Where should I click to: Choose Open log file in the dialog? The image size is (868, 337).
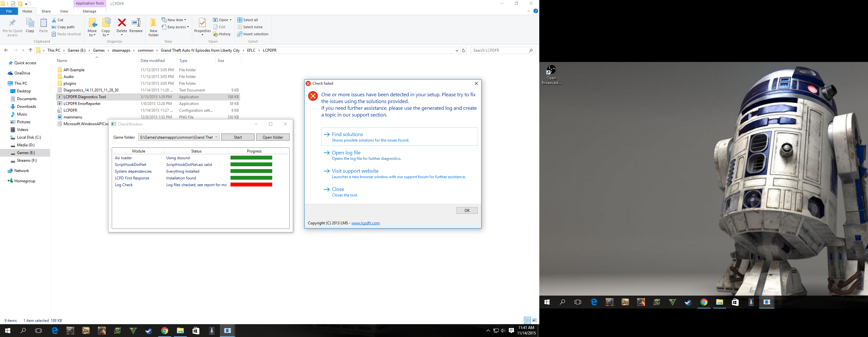(400, 155)
